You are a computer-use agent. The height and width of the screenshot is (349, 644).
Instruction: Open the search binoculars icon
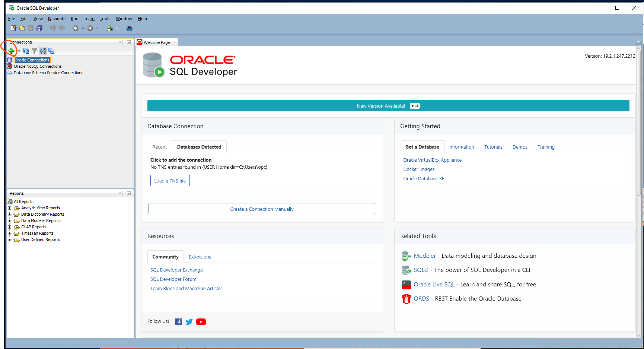point(129,28)
